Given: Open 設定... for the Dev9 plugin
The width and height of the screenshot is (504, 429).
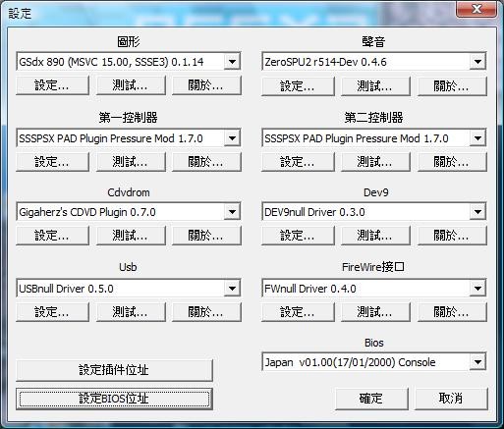Looking at the screenshot, I should 298,236.
